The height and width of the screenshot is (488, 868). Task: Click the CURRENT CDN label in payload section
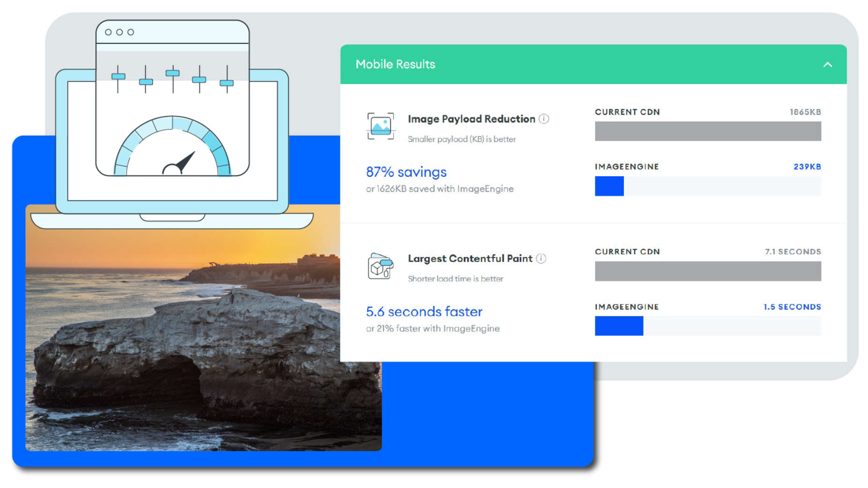click(x=627, y=112)
